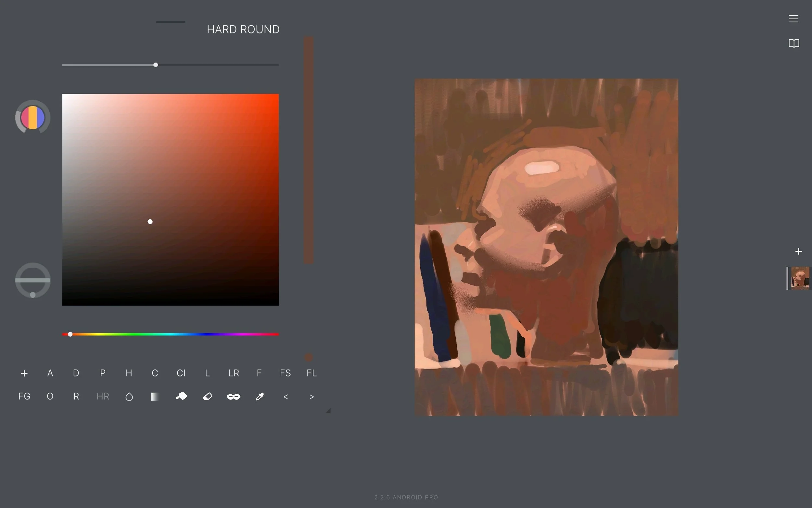Select the Eyedropper color picker tool

pos(260,397)
